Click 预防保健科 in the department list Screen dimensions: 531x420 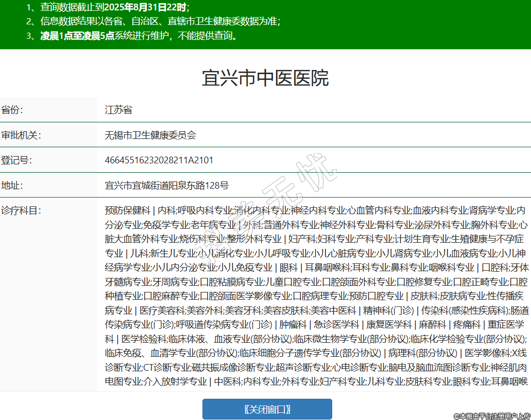(127, 211)
